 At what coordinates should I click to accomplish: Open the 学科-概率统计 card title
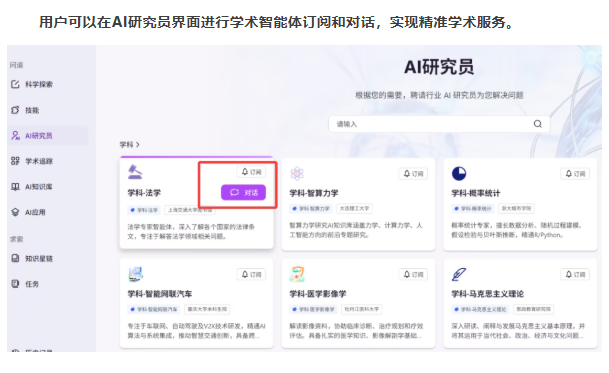coord(476,193)
